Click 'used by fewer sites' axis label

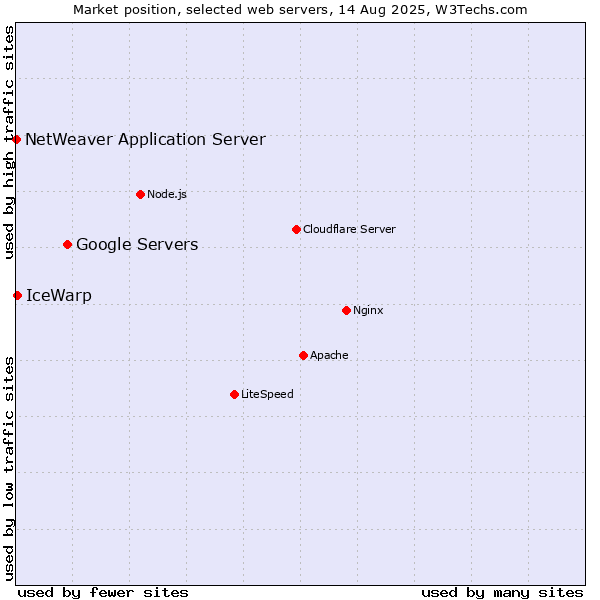(103, 593)
